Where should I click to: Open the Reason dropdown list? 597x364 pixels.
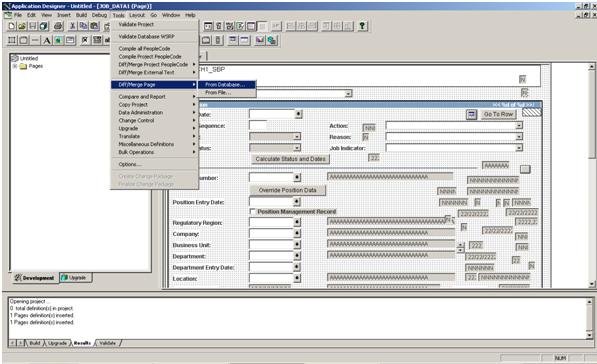(519, 137)
